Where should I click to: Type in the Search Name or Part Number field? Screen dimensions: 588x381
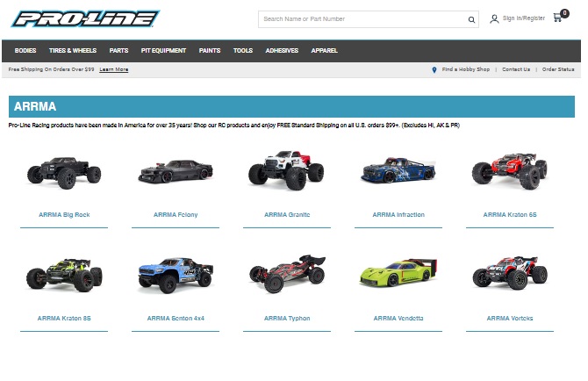tap(362, 19)
